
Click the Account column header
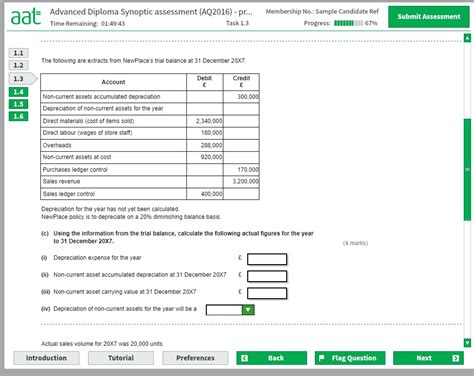click(x=113, y=82)
